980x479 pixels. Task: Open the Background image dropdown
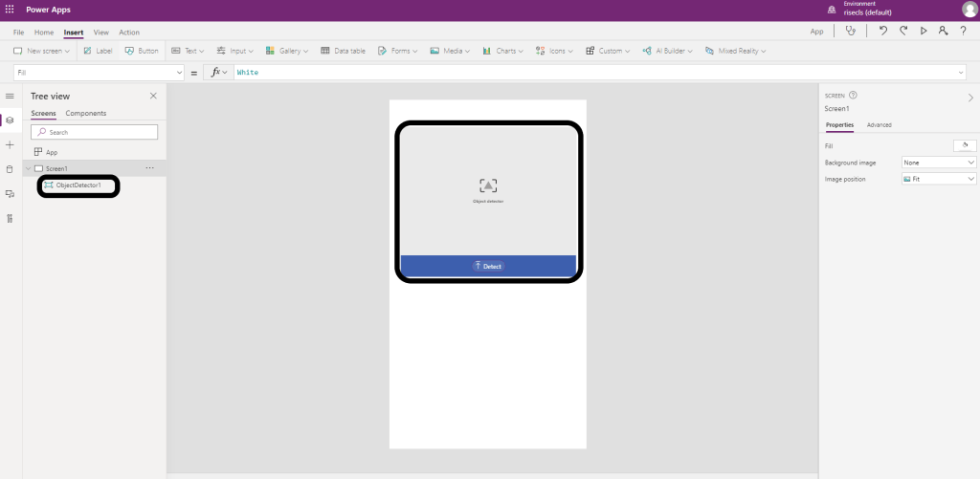pyautogui.click(x=938, y=163)
